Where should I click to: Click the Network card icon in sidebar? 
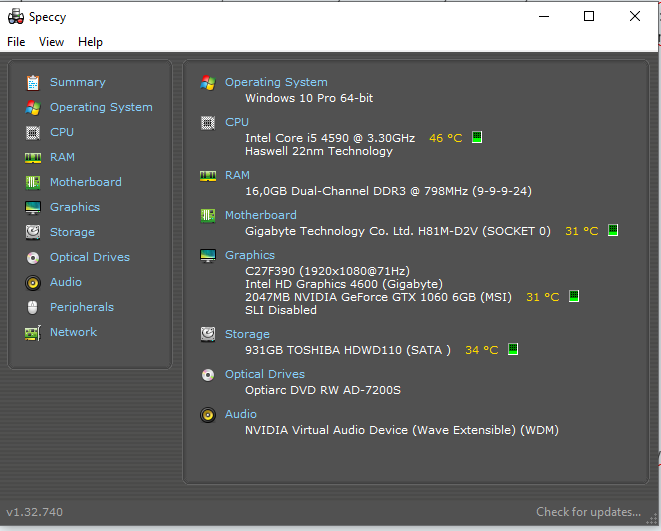[33, 333]
